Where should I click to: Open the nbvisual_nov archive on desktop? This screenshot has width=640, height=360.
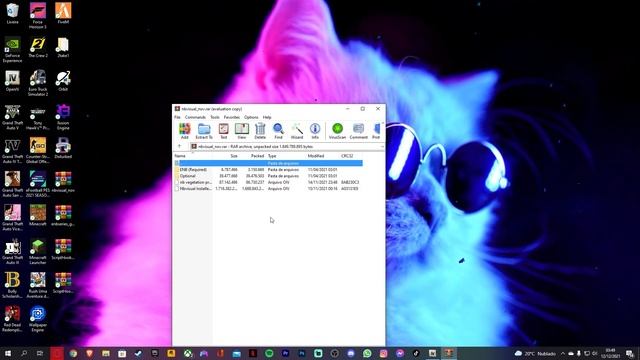pyautogui.click(x=63, y=182)
